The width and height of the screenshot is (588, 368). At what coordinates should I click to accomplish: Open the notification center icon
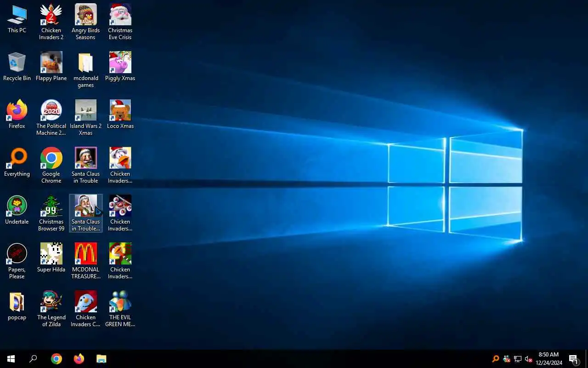(573, 359)
